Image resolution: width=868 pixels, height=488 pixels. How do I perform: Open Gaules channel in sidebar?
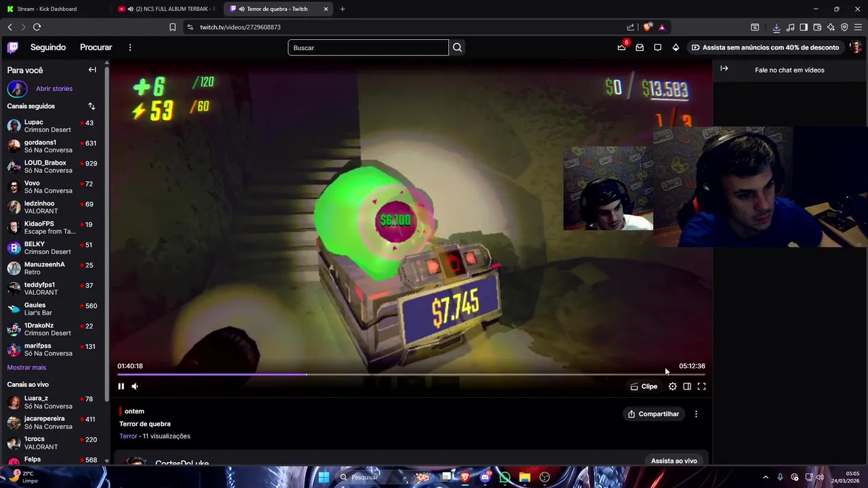(54, 309)
